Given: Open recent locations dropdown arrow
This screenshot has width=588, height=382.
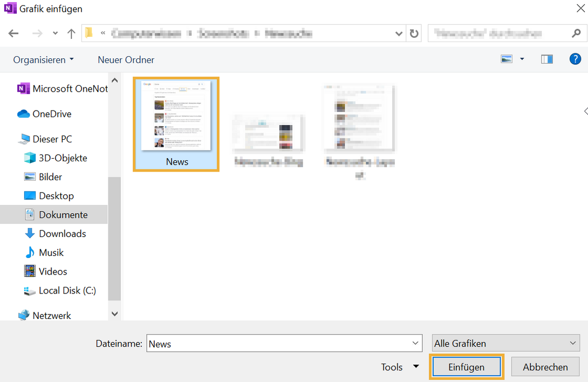Looking at the screenshot, I should pyautogui.click(x=55, y=33).
